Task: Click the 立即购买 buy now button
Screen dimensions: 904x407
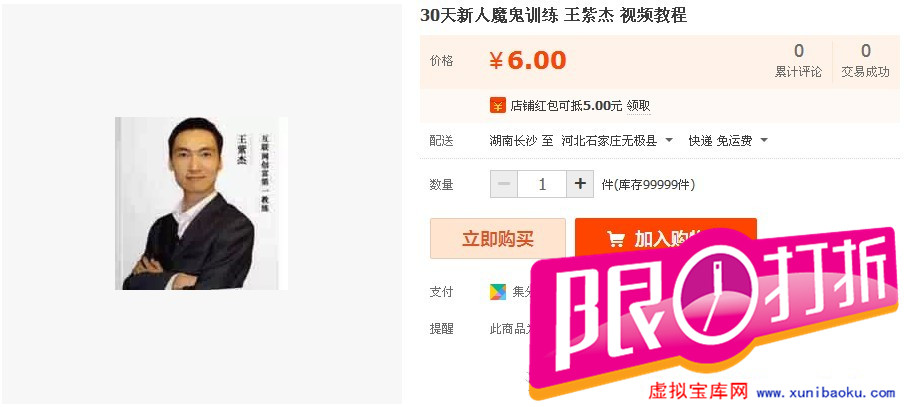Action: (498, 239)
